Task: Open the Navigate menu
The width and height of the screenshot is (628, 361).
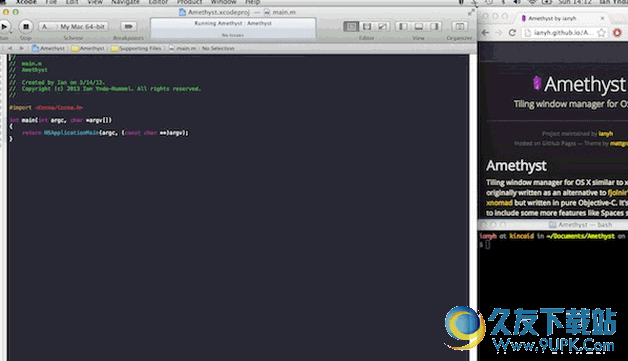Action: point(125,2)
